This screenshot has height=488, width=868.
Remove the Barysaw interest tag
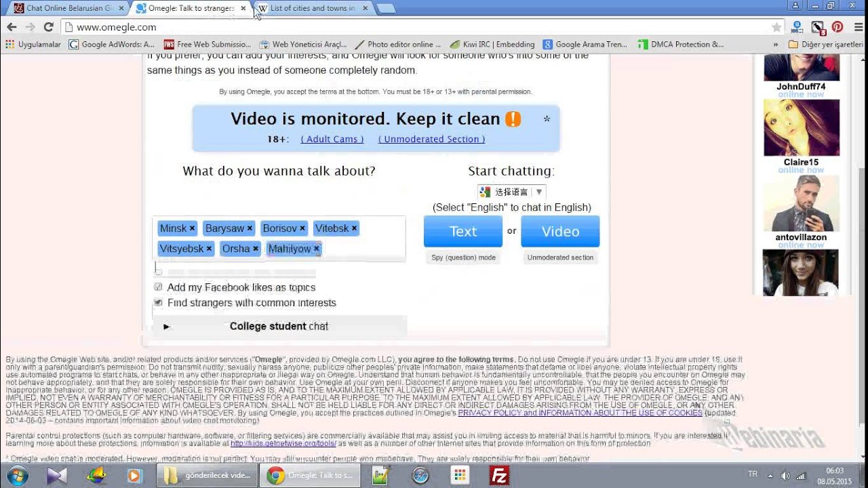click(250, 228)
